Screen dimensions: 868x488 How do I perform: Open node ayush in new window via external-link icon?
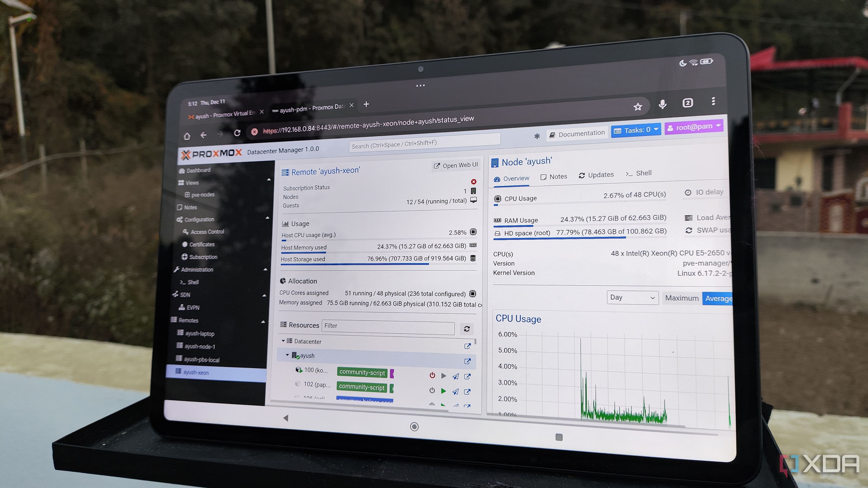467,361
